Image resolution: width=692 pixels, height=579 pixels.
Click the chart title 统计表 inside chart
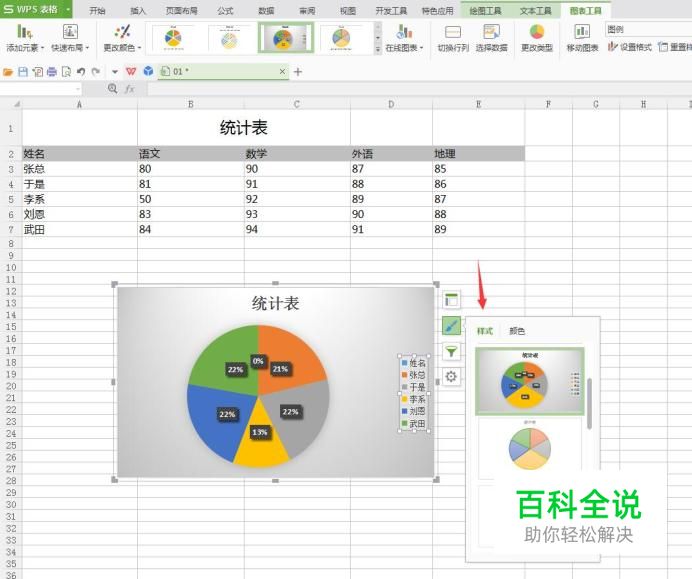[x=275, y=304]
